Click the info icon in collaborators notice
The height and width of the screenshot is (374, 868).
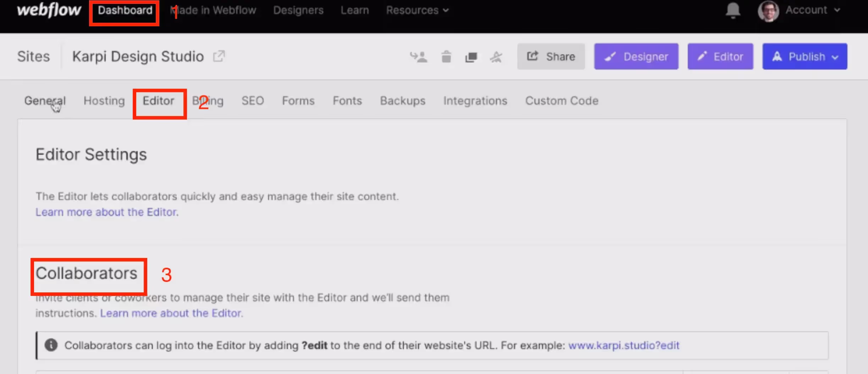[x=51, y=345]
